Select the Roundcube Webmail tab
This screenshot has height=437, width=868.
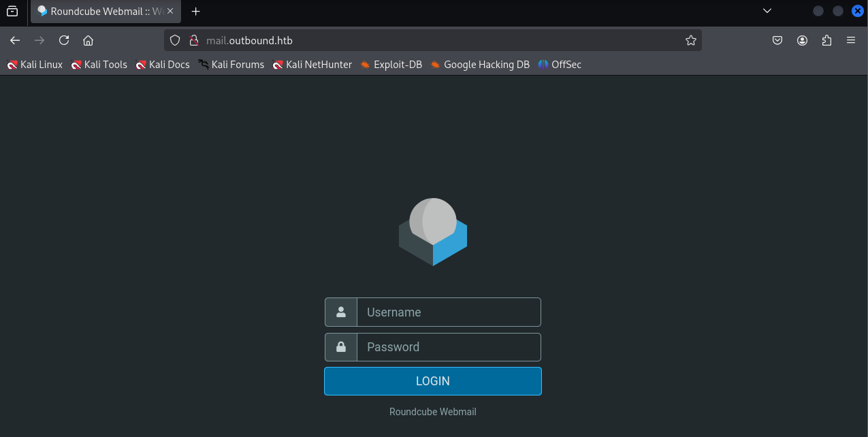(99, 12)
